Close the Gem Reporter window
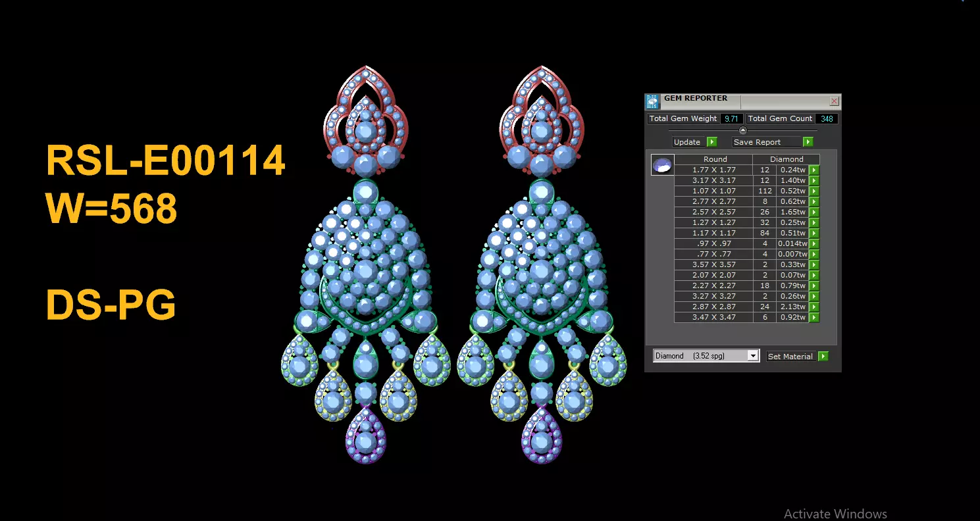980x521 pixels. pyautogui.click(x=834, y=101)
